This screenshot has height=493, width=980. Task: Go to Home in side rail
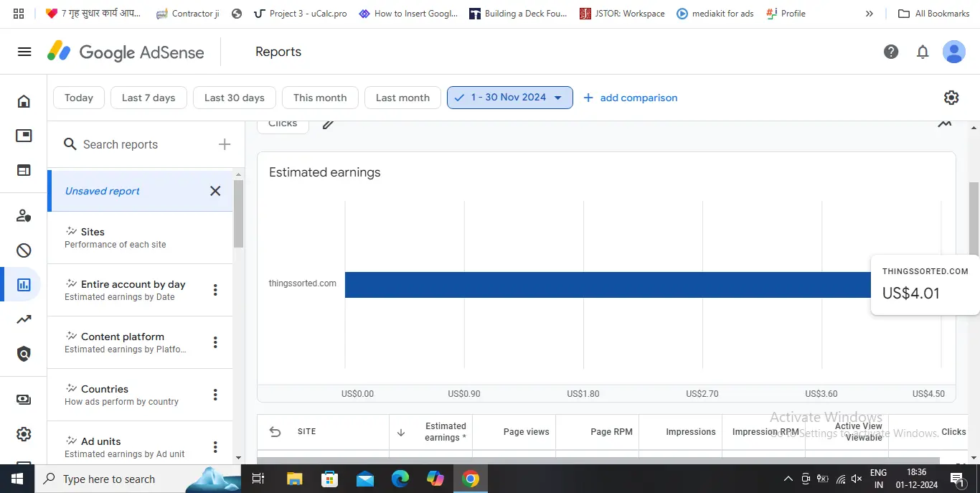click(x=24, y=101)
